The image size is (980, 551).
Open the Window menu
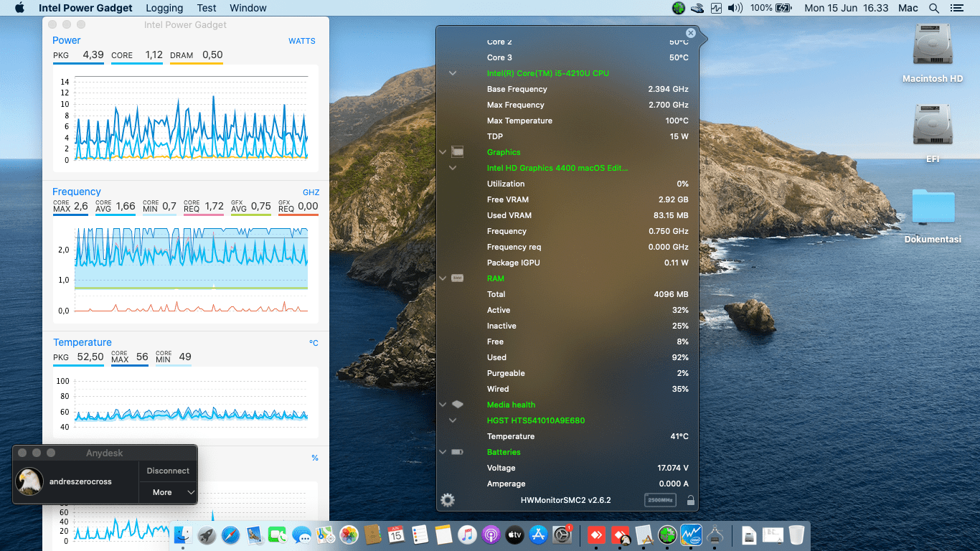[x=248, y=8]
